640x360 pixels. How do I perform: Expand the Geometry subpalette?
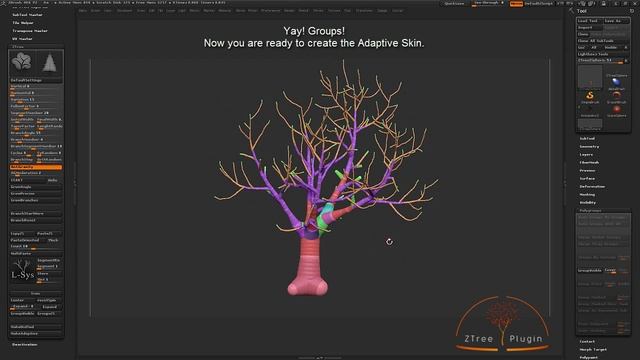tap(589, 147)
